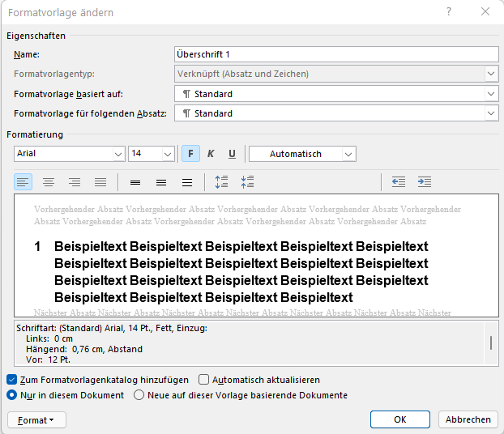
Task: Toggle italic (K) formatting
Action: tap(211, 154)
